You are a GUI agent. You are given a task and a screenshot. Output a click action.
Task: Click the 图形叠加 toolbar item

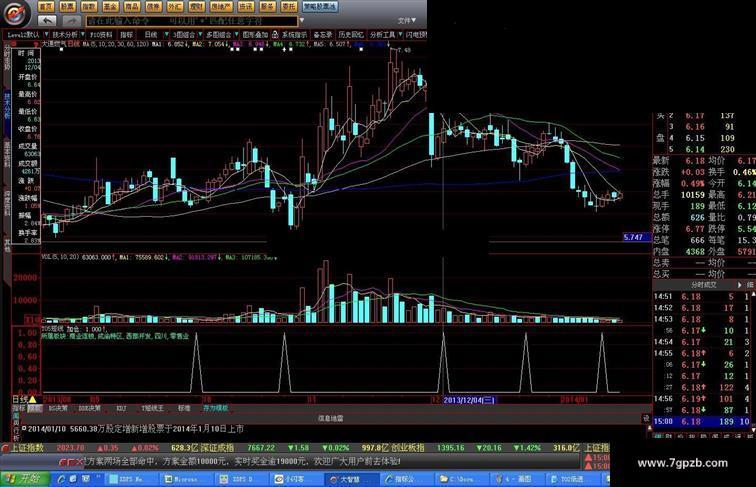[x=255, y=35]
